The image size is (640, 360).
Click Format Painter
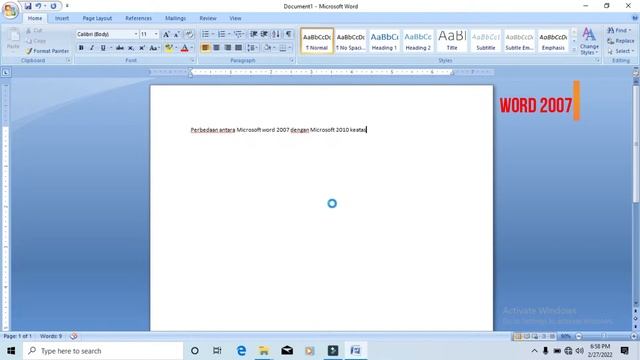[47, 51]
